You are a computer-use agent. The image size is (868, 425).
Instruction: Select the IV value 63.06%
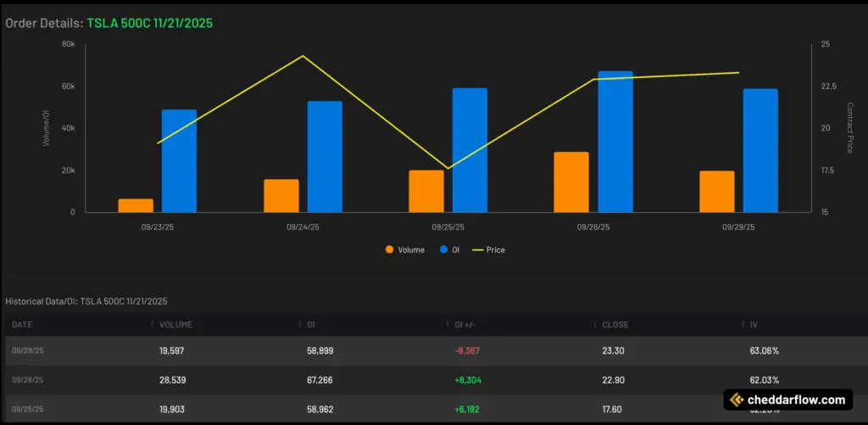[764, 350]
